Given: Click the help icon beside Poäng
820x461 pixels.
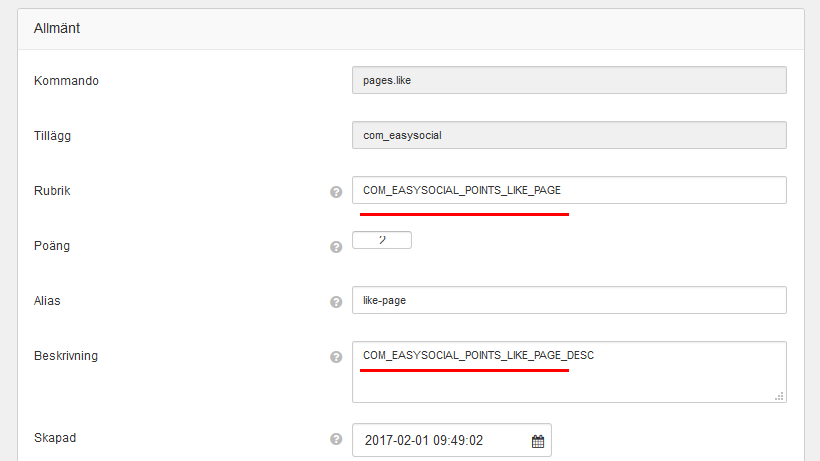Looking at the screenshot, I should [x=336, y=246].
